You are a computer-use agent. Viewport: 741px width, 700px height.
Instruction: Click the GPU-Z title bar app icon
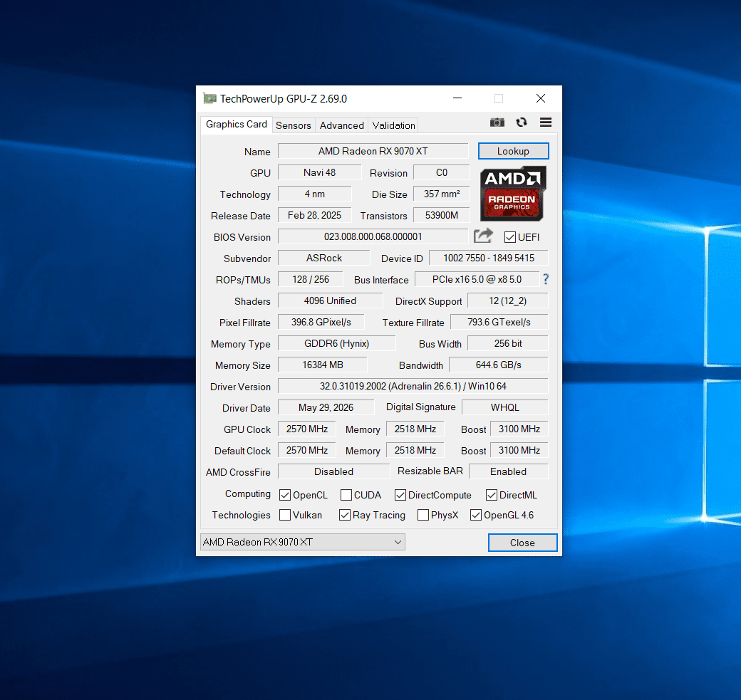tap(209, 99)
